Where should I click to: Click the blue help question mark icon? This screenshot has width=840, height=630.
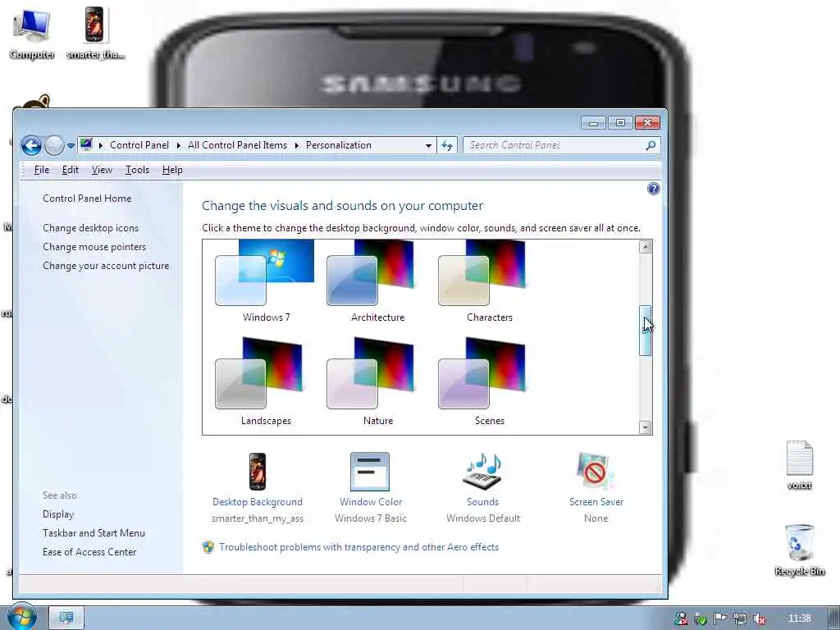(654, 189)
